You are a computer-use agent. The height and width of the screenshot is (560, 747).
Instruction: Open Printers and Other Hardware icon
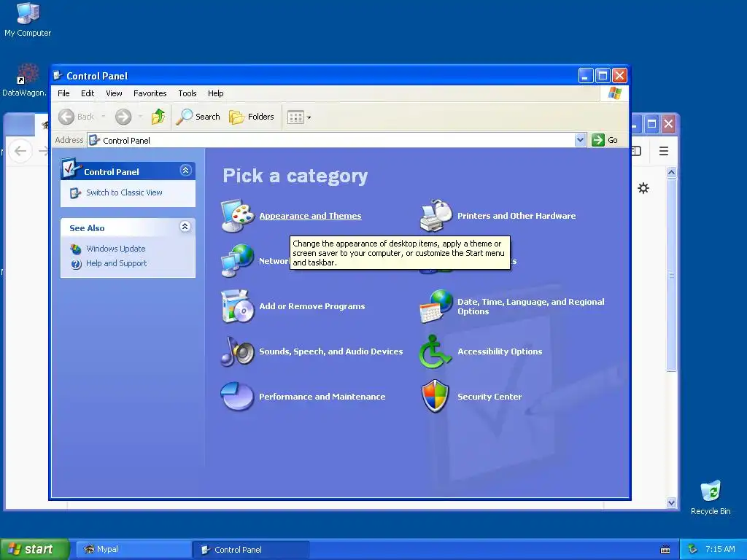pos(436,216)
